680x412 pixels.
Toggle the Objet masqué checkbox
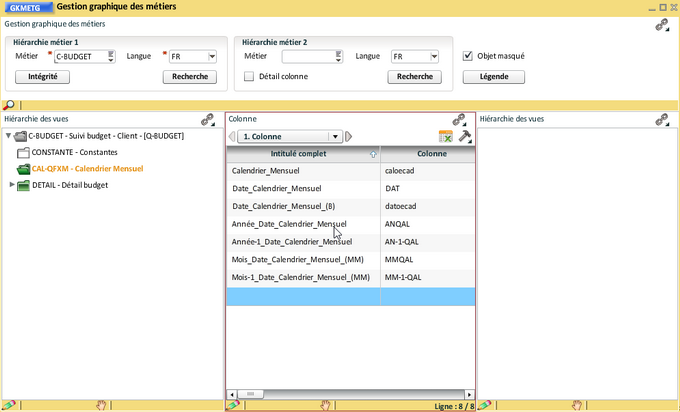(x=468, y=57)
